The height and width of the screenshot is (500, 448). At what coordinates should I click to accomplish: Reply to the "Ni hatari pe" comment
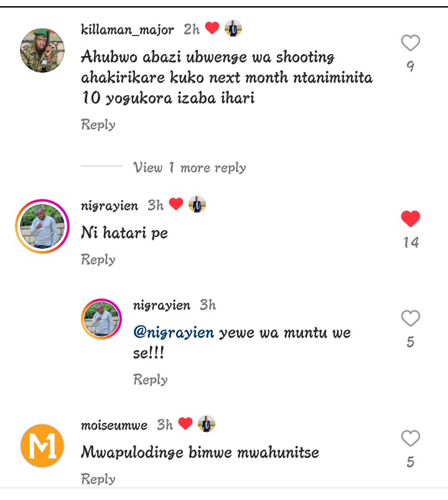pos(98,260)
